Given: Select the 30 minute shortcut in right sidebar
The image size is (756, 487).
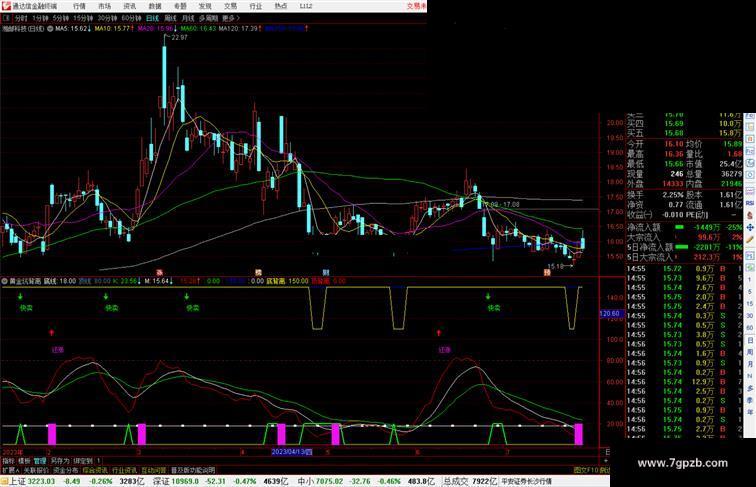Looking at the screenshot, I should click(x=750, y=316).
